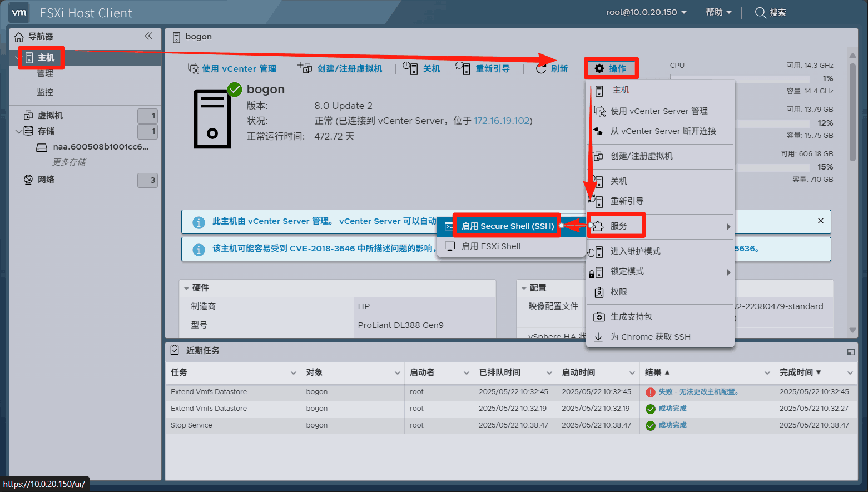Viewport: 868px width, 492px height.
Task: Click the monitor icon beside 启用 ESXi Shell
Action: pos(450,246)
